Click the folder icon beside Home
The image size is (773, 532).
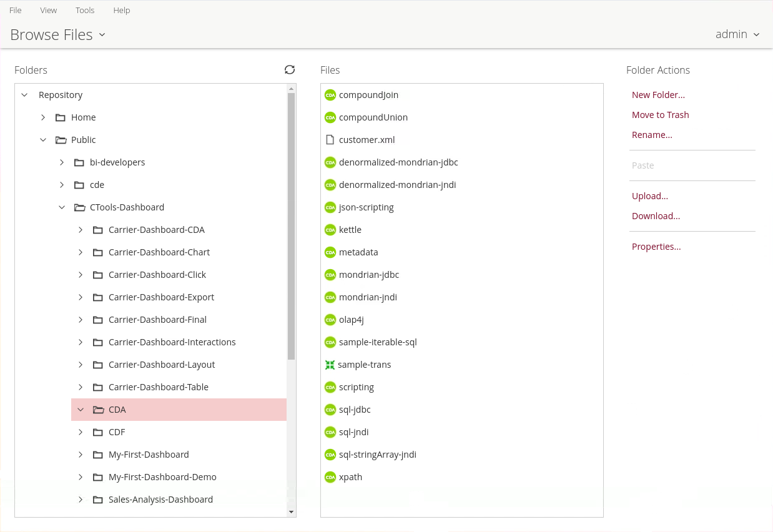pos(61,117)
